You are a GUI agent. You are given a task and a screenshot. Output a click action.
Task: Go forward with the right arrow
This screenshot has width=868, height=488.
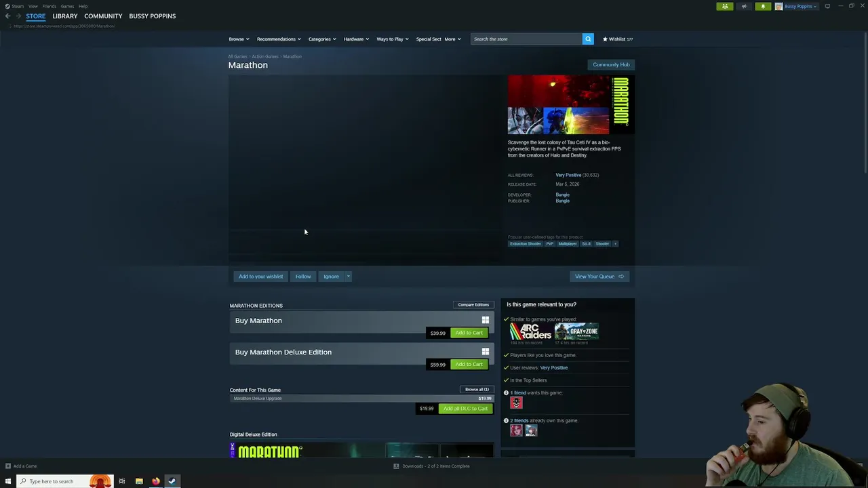(x=18, y=16)
